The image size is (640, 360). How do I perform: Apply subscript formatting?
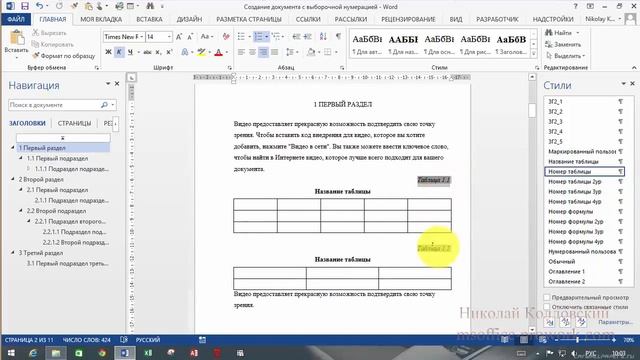[x=158, y=52]
